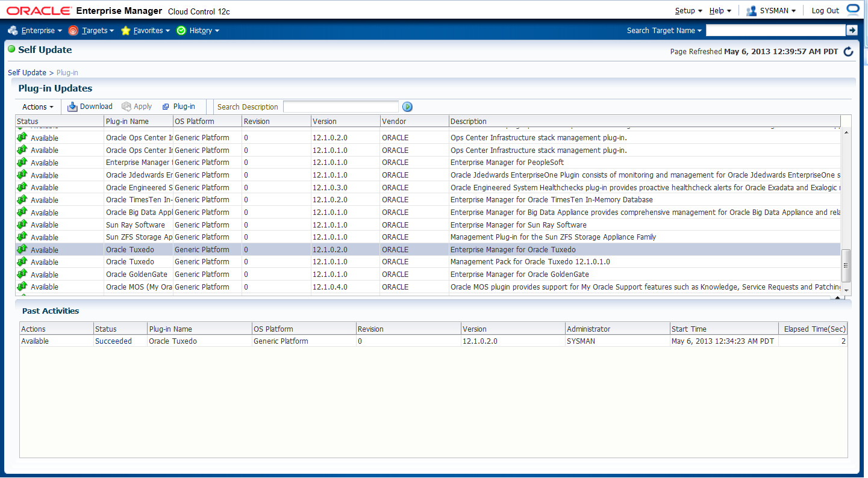Click status icon for Sun Ray Software row
This screenshot has height=478, width=868.
(22, 225)
